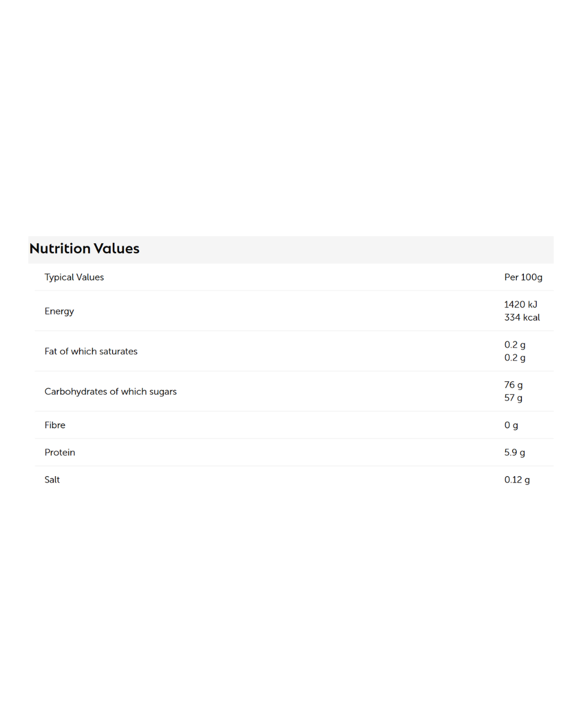The image size is (582, 728).
Task: Click the "1420 kJ" energy value
Action: 521,305
